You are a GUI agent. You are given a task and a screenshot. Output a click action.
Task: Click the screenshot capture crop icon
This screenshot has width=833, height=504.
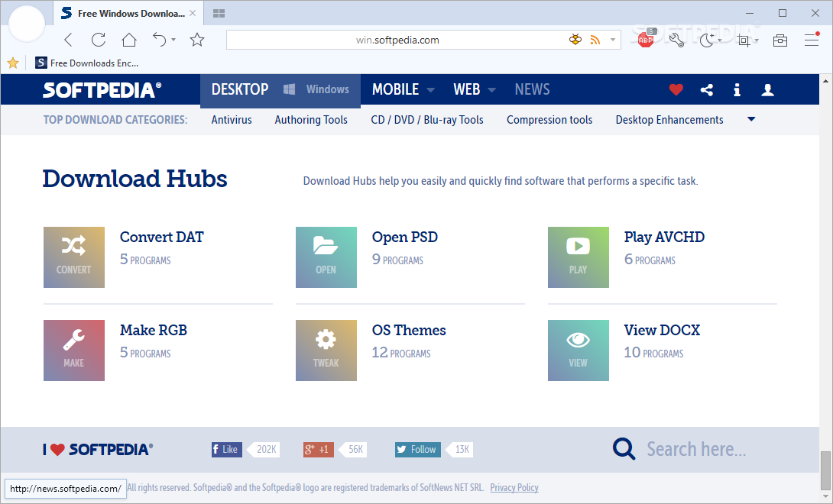744,40
